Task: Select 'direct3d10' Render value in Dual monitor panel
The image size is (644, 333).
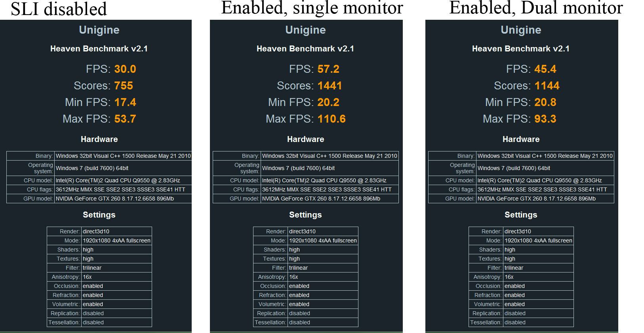Action: [x=518, y=231]
